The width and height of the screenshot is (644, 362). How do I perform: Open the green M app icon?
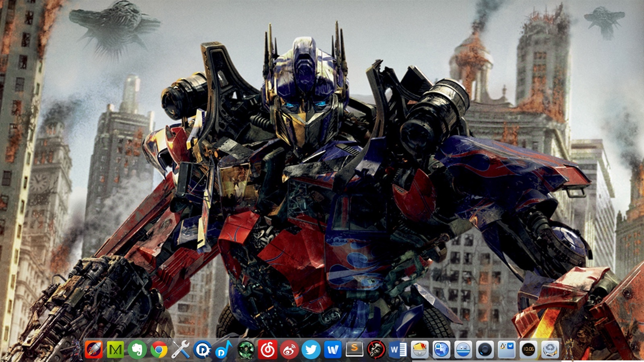pyautogui.click(x=116, y=350)
